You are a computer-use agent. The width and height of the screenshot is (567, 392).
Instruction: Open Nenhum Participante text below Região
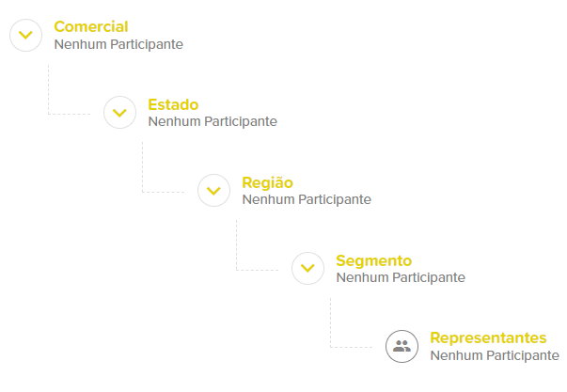click(307, 199)
